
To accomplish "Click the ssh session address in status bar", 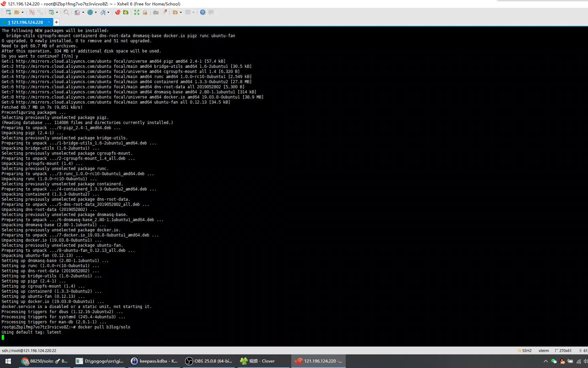I will 29,350.
